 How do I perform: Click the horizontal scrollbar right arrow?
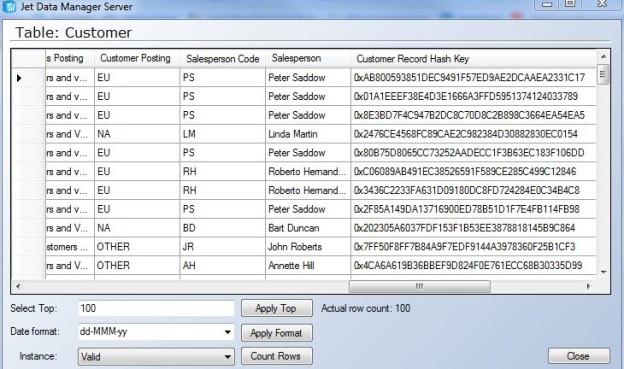click(589, 286)
